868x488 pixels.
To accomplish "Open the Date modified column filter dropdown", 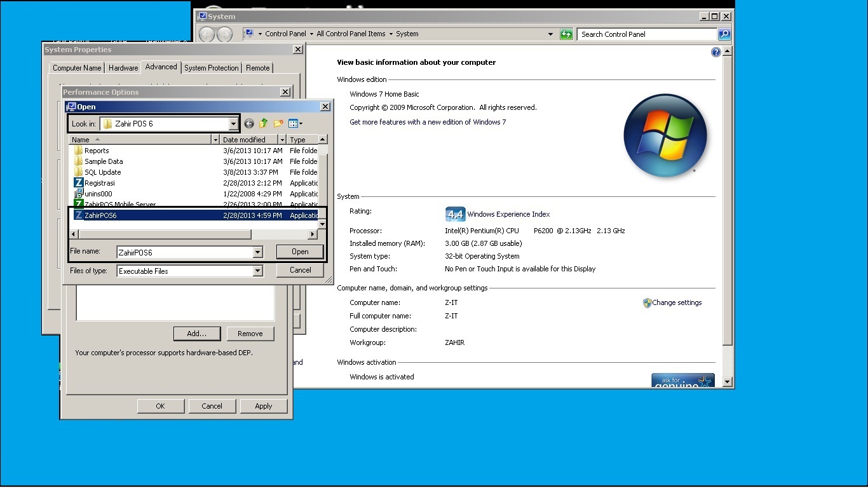I will 282,140.
